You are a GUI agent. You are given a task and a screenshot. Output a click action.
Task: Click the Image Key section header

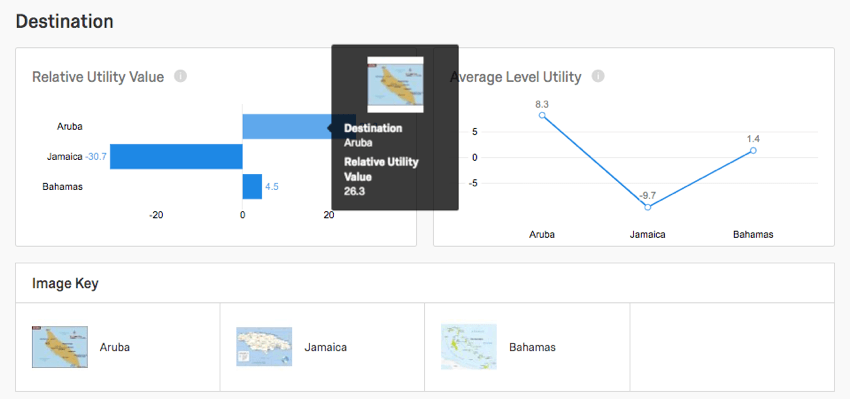(x=65, y=283)
